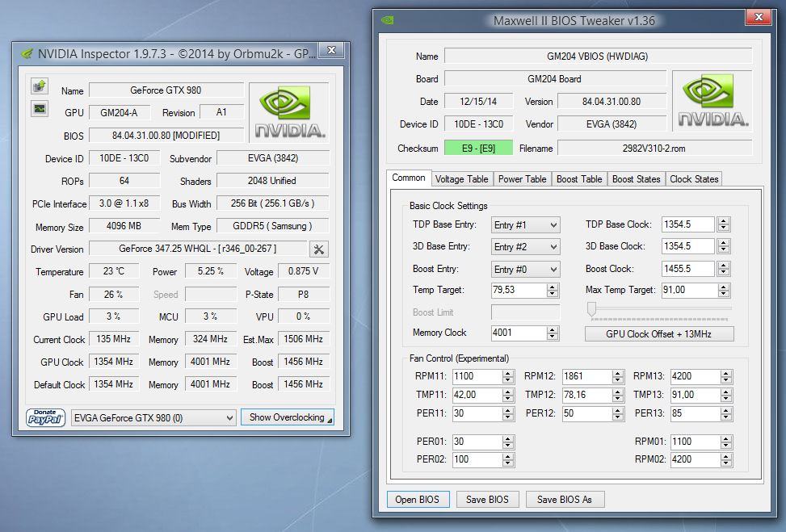Open driver profile settings wrench icon
The image size is (786, 532).
[x=319, y=249]
